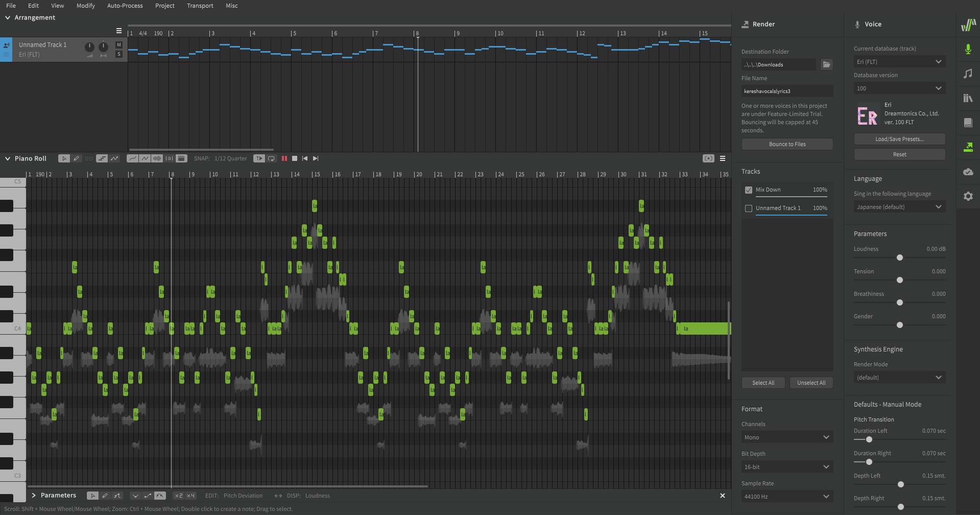980x515 pixels.
Task: Open the Auto-Process menu
Action: [x=125, y=6]
